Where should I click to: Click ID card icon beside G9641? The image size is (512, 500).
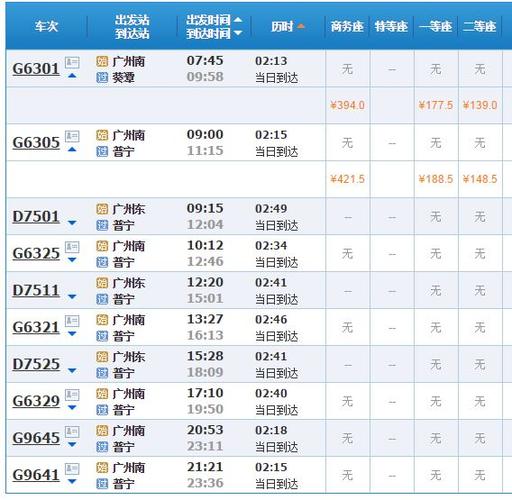click(72, 468)
